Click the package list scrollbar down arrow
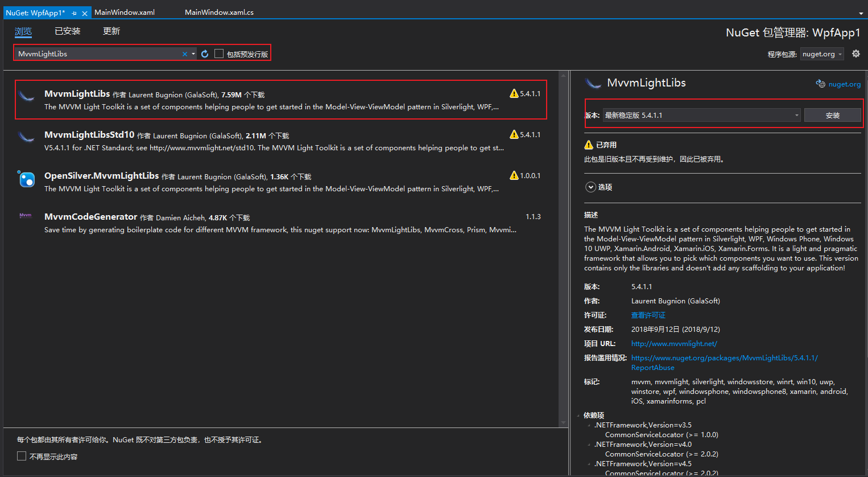The height and width of the screenshot is (477, 868). click(x=564, y=423)
